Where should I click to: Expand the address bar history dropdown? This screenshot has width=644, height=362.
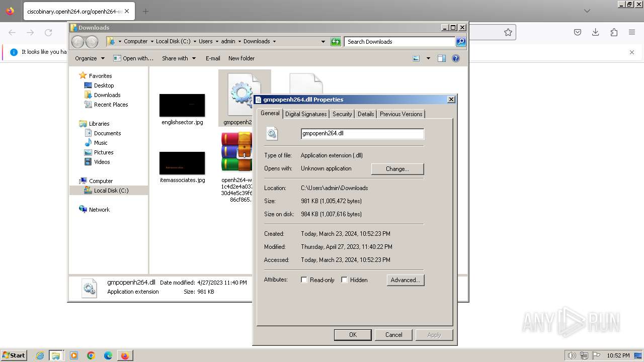pyautogui.click(x=323, y=42)
